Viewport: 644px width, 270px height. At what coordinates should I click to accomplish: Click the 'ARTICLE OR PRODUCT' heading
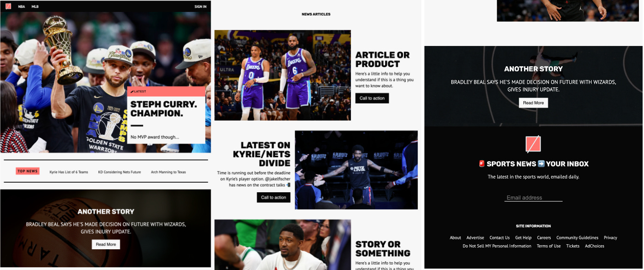coord(382,59)
